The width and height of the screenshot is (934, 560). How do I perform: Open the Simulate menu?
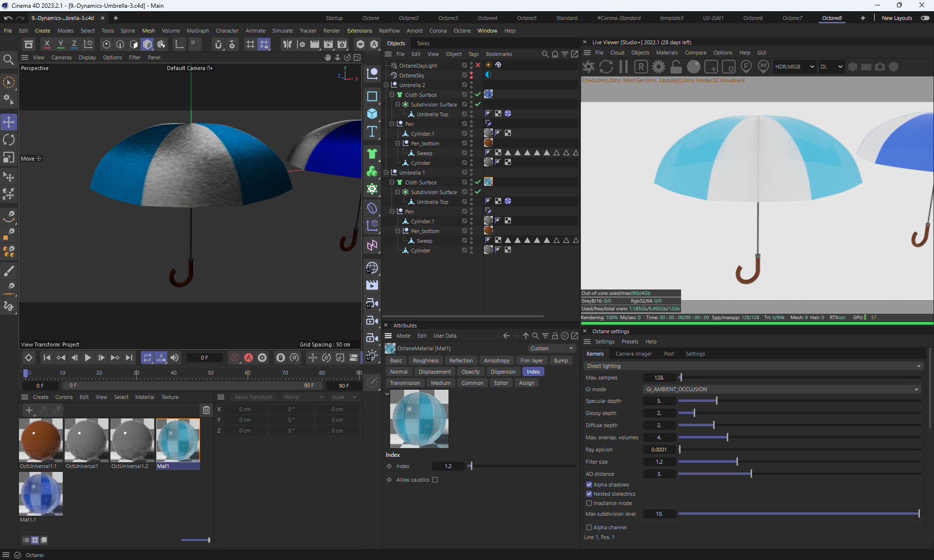click(x=282, y=31)
